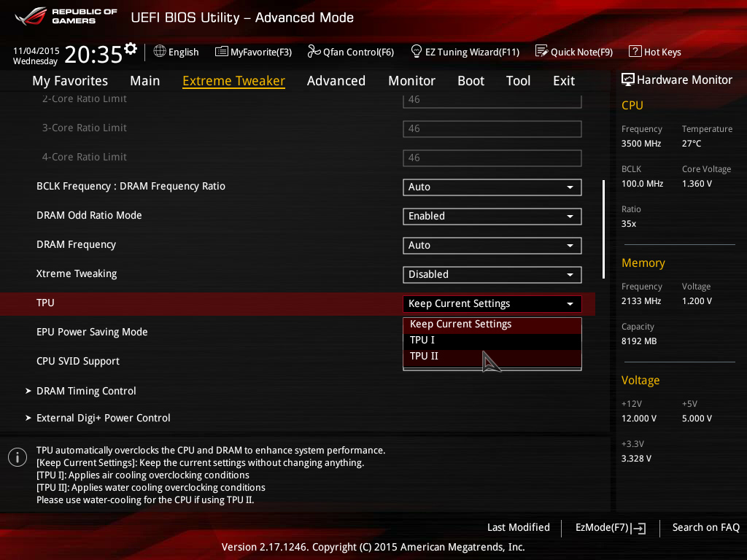Click the EzMode exit arrow icon
Image resolution: width=747 pixels, height=560 pixels.
coord(639,528)
